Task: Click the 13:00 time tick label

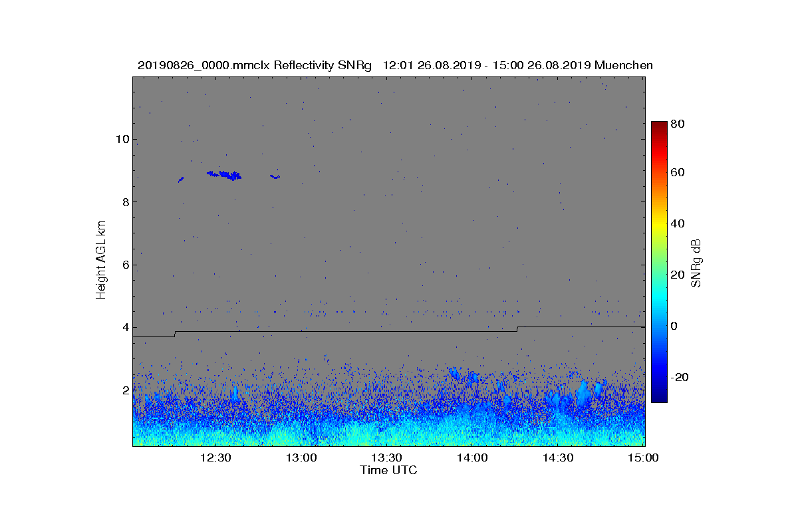Action: point(301,458)
